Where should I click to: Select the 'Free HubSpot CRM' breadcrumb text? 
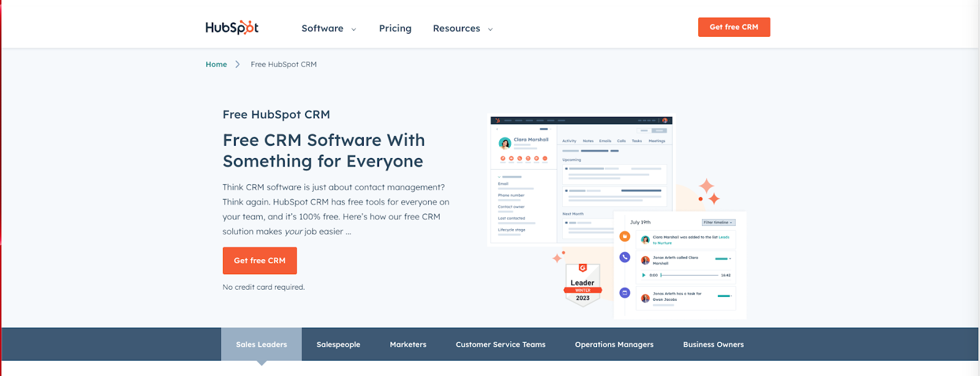pos(284,64)
